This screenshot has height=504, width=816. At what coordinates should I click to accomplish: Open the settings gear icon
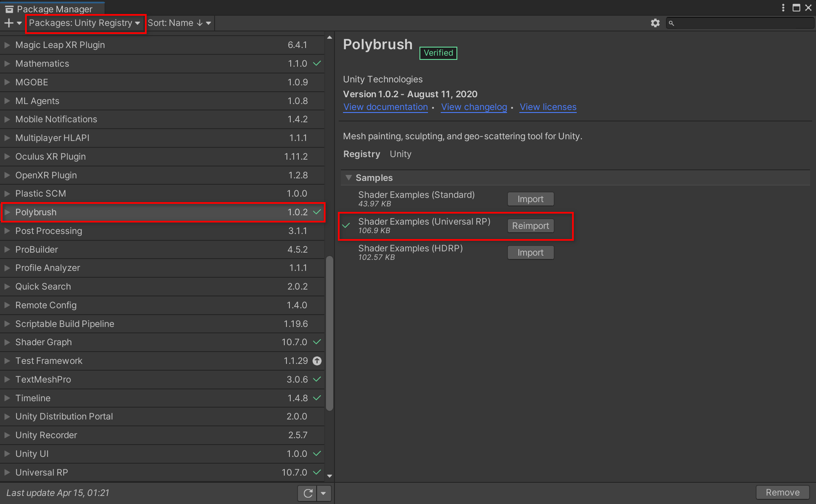point(655,23)
